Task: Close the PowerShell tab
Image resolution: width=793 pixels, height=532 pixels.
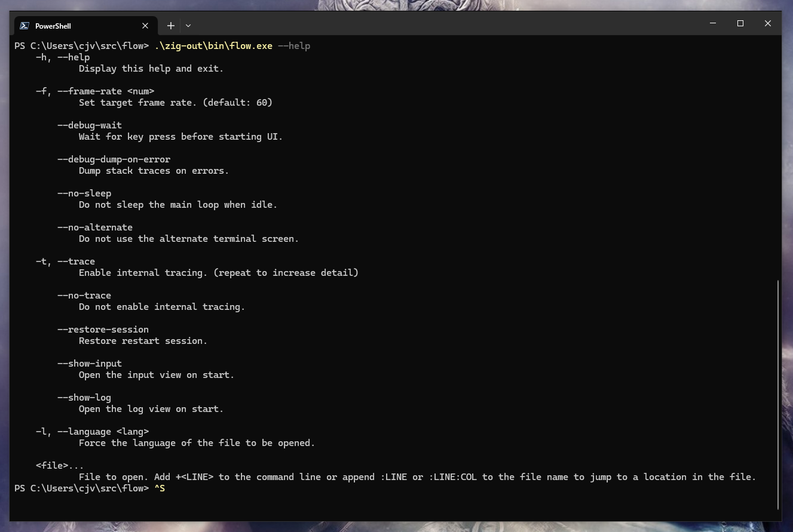Action: pyautogui.click(x=145, y=26)
